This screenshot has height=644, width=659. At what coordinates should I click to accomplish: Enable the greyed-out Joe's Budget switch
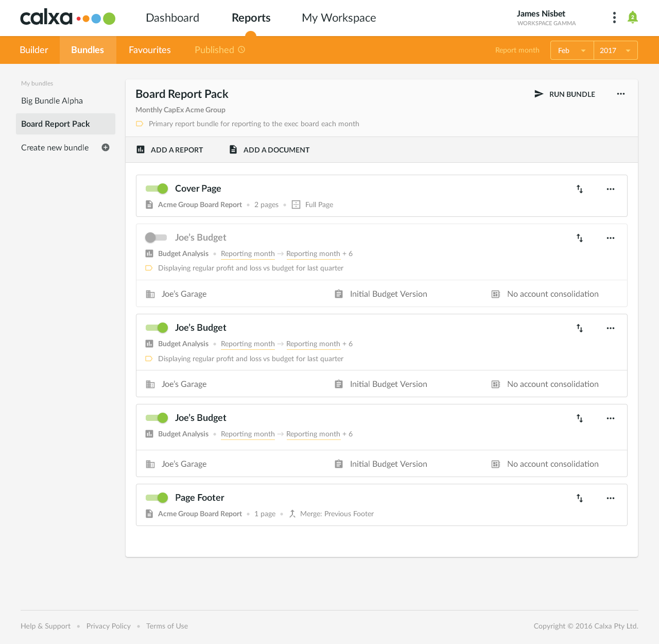point(156,238)
